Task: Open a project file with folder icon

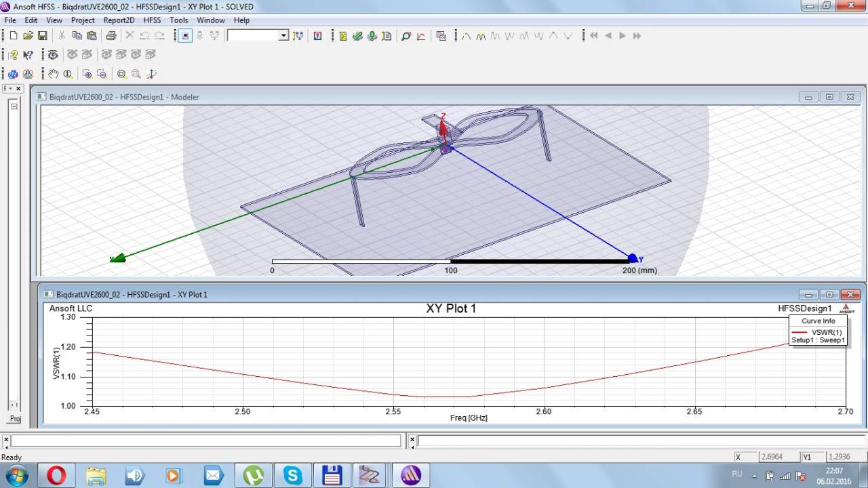Action: (x=28, y=36)
